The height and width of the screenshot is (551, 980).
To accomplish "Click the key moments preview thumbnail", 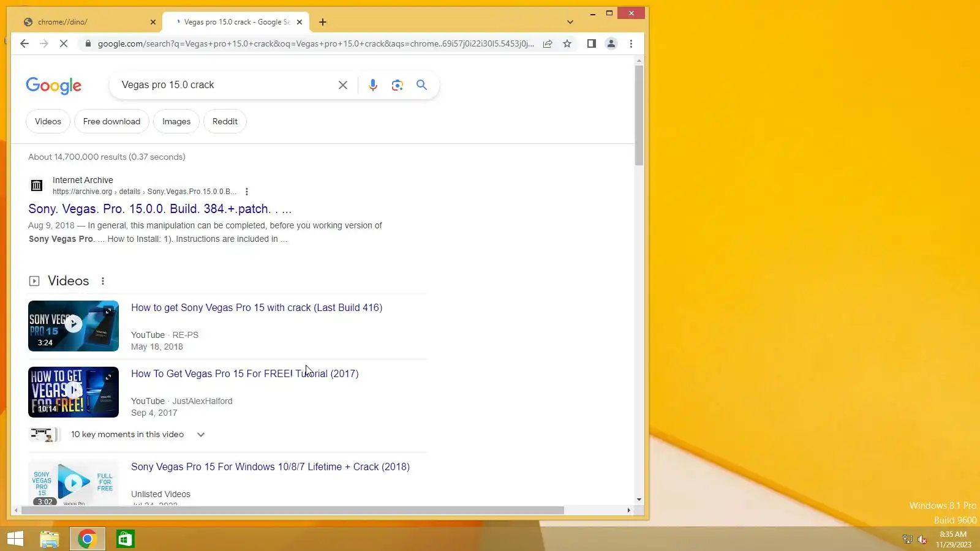I will tap(43, 435).
